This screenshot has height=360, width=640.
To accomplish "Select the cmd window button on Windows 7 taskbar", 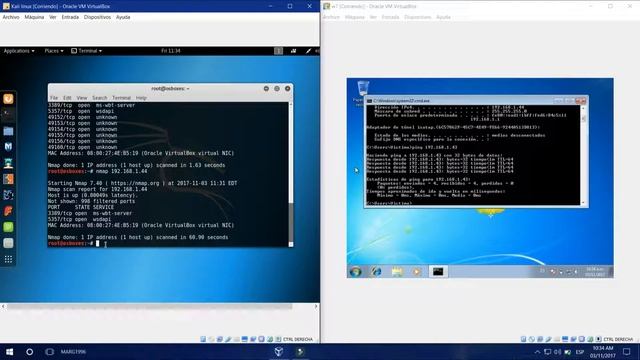I will click(438, 271).
